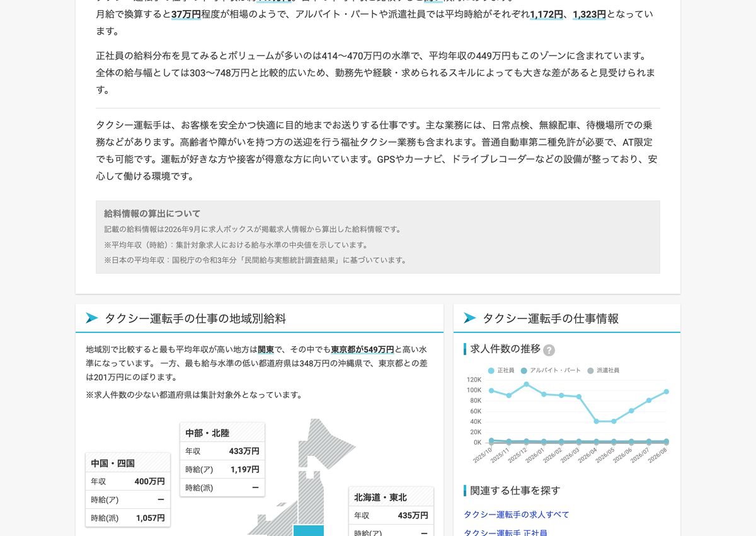Click the 求人件数の推移 heading text
This screenshot has height=536, width=756.
pos(505,349)
